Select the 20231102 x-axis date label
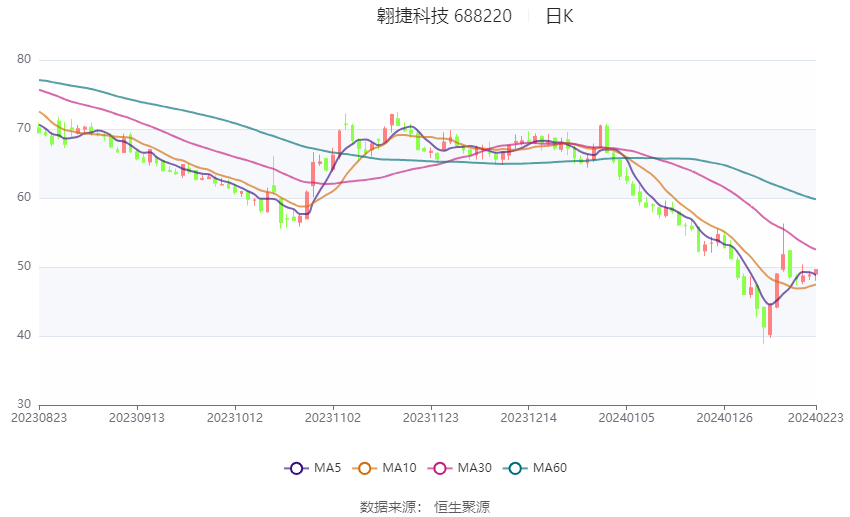Viewport: 850px width, 517px height. click(x=333, y=418)
